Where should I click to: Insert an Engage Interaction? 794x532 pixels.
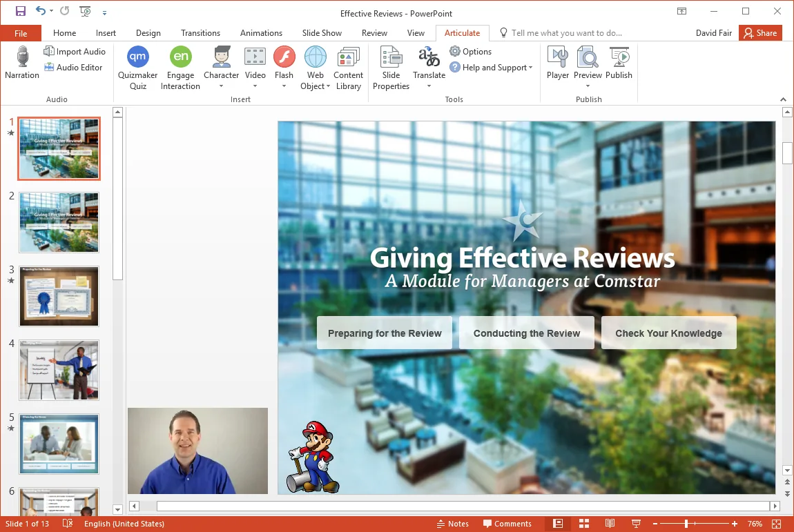[180, 68]
